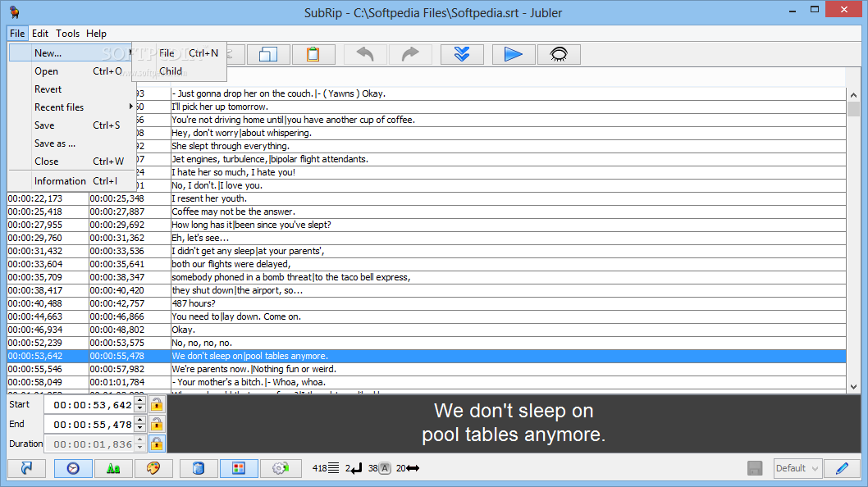
Task: Select File in the New submenu
Action: coord(180,53)
